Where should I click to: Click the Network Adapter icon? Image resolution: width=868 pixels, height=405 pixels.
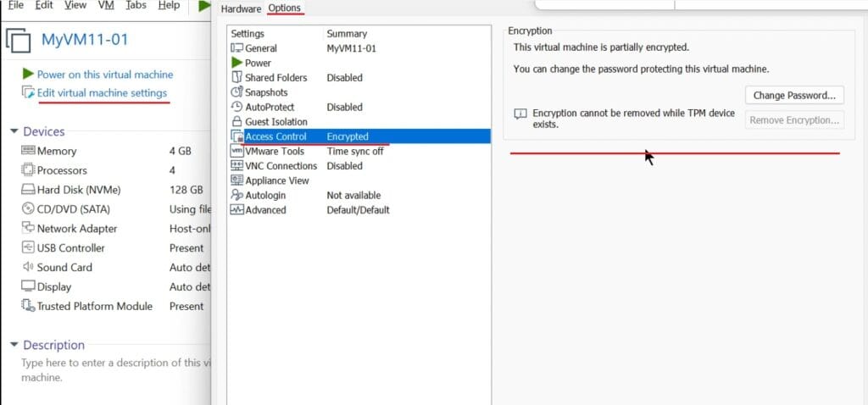pyautogui.click(x=28, y=228)
